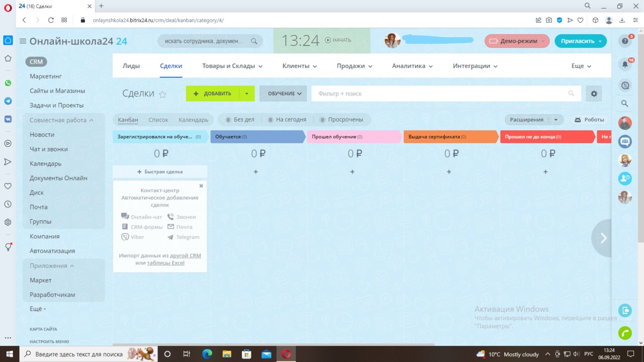Open the таблицы Excel import link
Image resolution: width=644 pixels, height=362 pixels.
click(166, 263)
